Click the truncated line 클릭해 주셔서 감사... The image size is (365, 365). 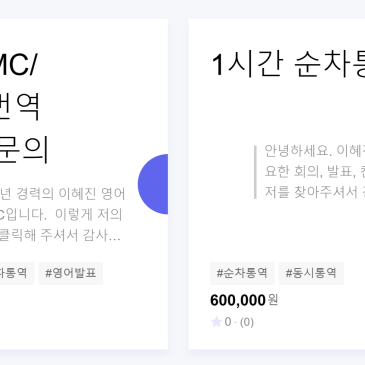coord(60,235)
